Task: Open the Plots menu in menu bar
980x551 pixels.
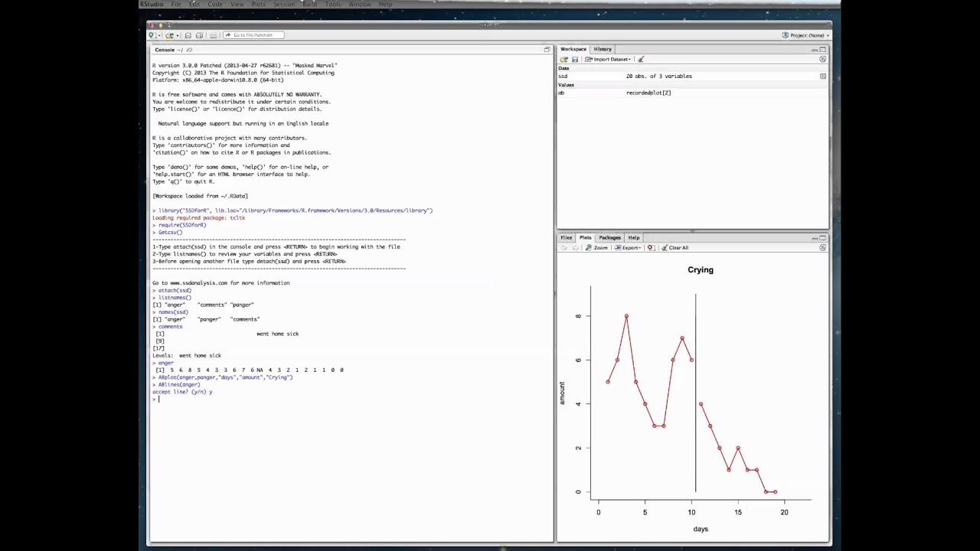Action: click(x=258, y=5)
